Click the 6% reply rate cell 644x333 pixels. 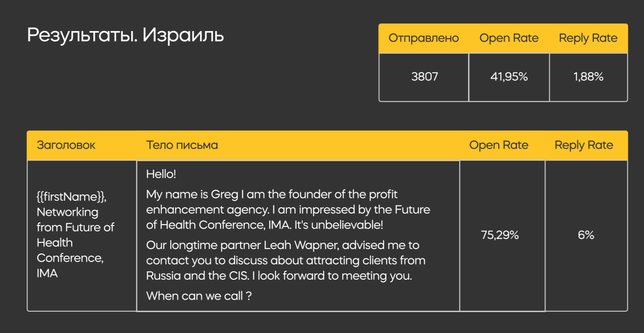point(586,235)
